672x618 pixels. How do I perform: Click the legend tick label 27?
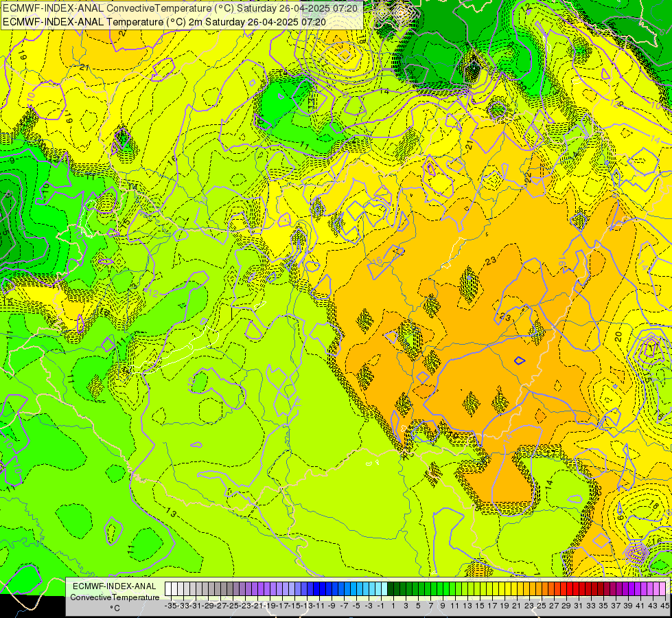pyautogui.click(x=554, y=606)
